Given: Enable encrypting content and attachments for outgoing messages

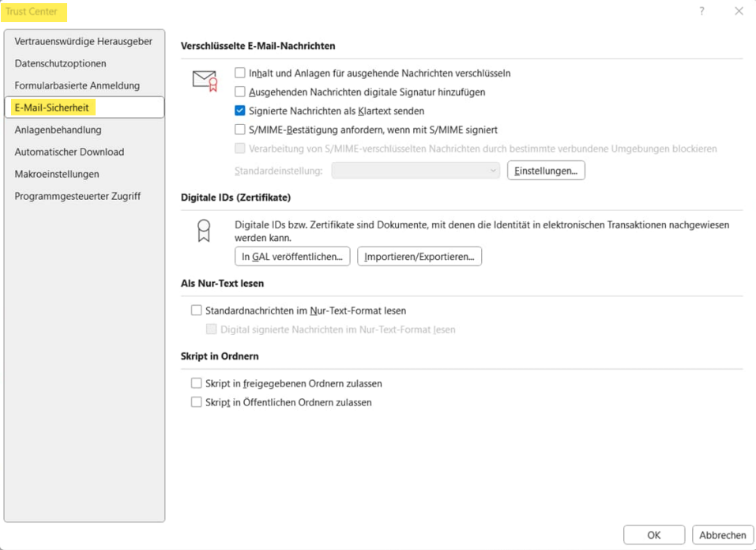Looking at the screenshot, I should (240, 73).
